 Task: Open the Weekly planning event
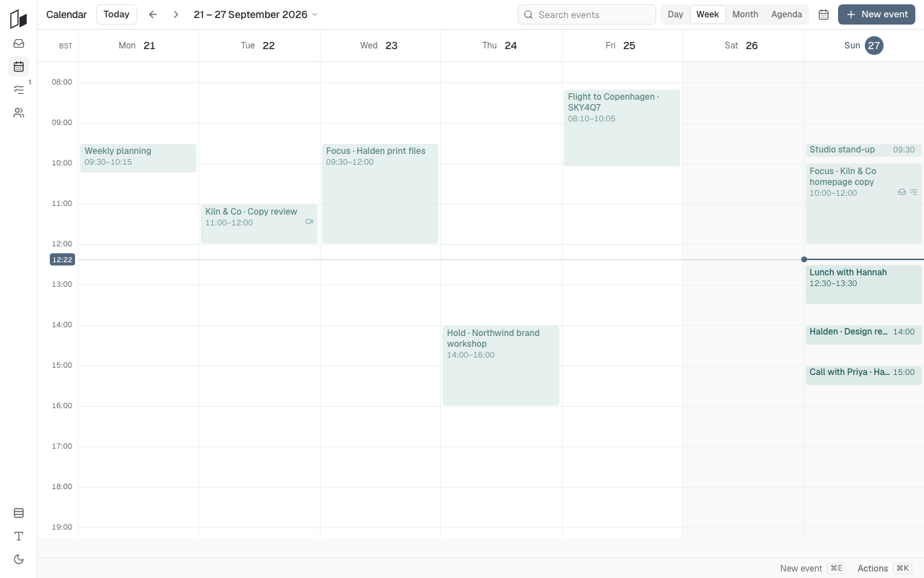pos(138,158)
